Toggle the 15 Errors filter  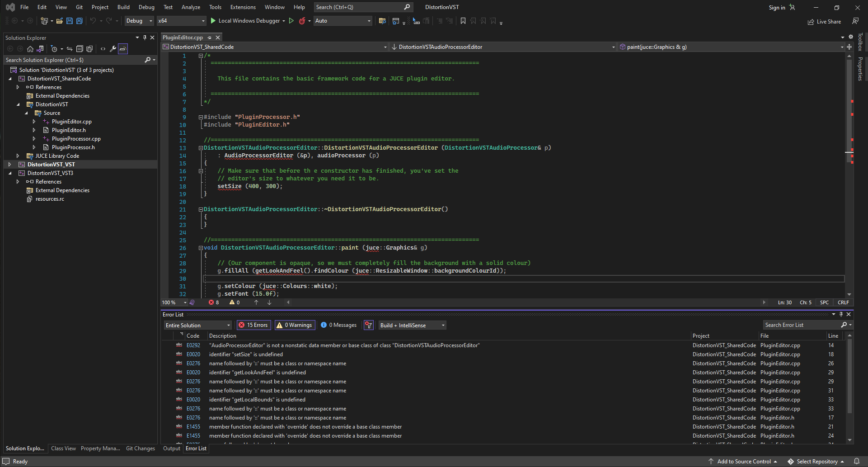click(x=253, y=325)
